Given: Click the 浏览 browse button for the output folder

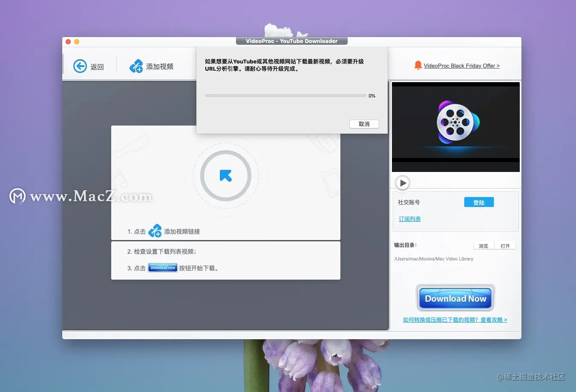Looking at the screenshot, I should pos(484,246).
